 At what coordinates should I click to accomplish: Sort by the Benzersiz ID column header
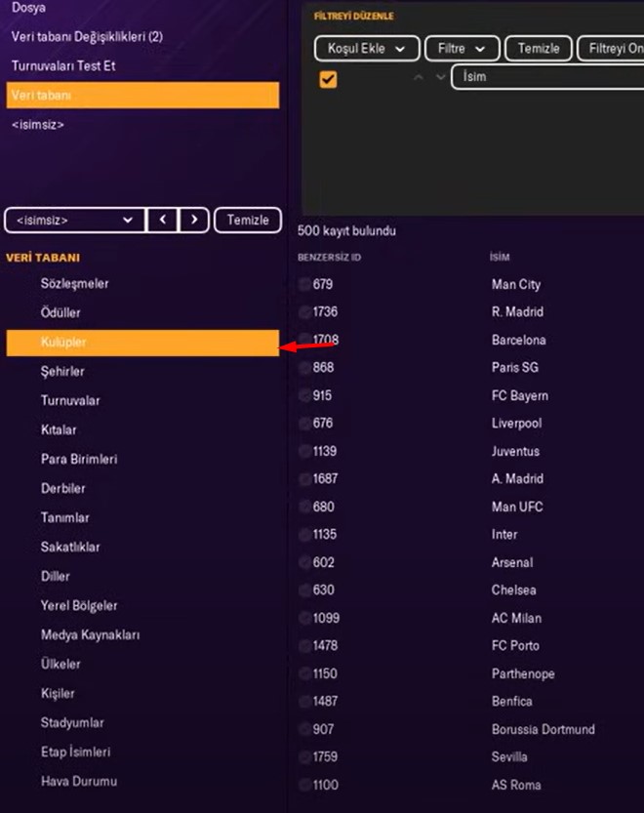[329, 258]
